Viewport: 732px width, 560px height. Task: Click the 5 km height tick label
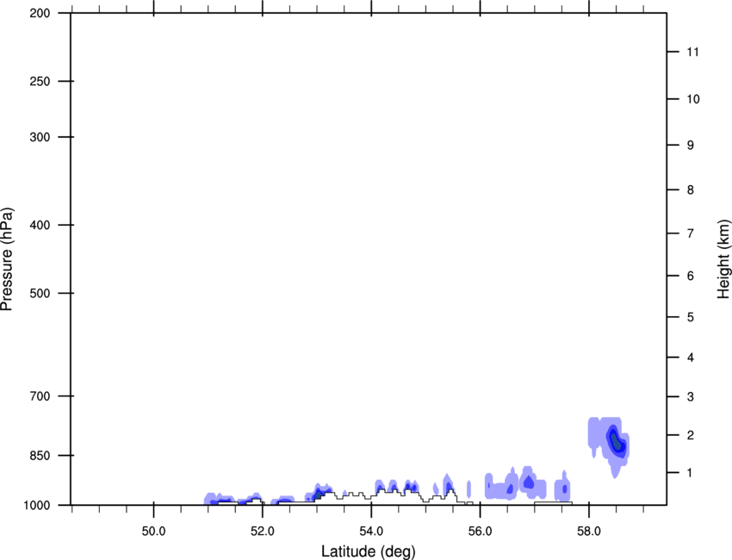[691, 317]
